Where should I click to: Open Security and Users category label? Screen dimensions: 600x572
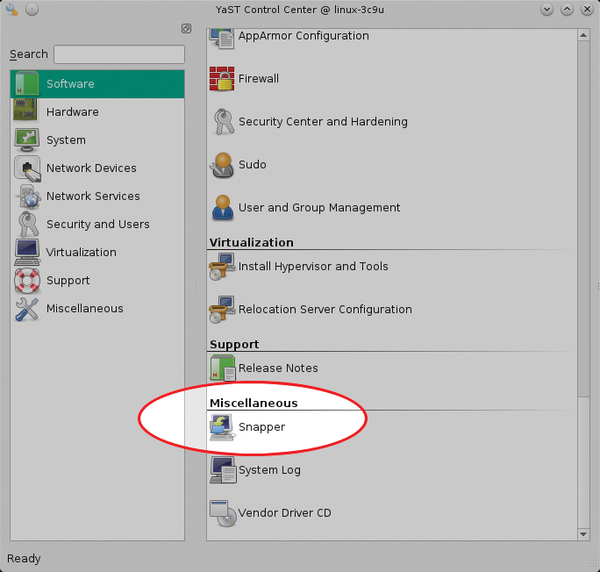click(x=98, y=224)
